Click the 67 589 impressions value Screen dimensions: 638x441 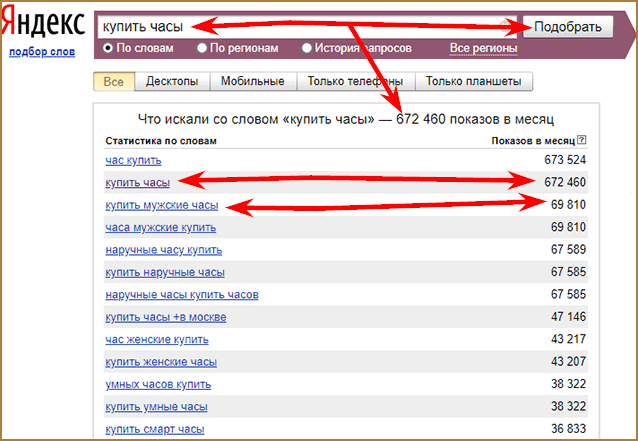pos(568,249)
